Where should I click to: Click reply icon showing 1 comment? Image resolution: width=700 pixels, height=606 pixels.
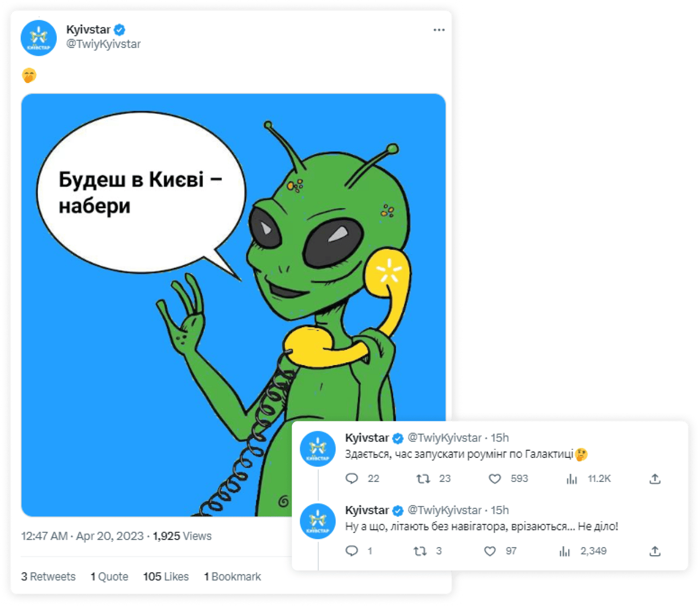tap(352, 551)
